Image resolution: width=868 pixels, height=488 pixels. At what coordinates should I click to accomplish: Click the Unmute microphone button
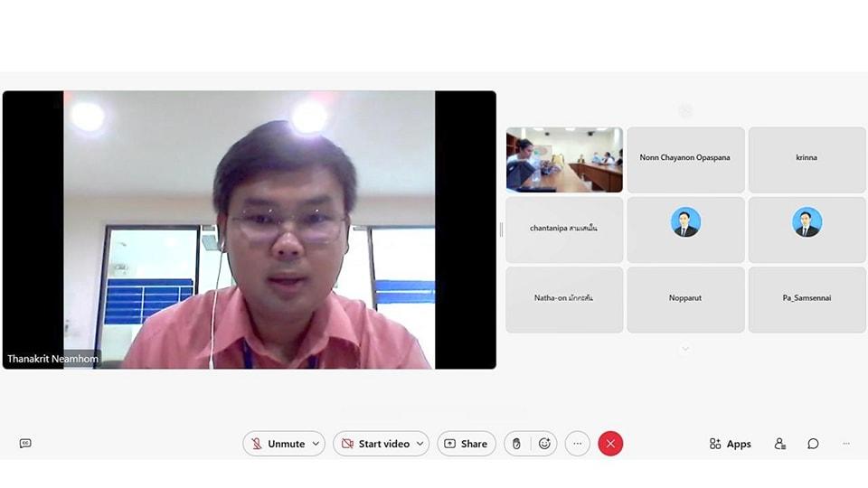pyautogui.click(x=278, y=444)
